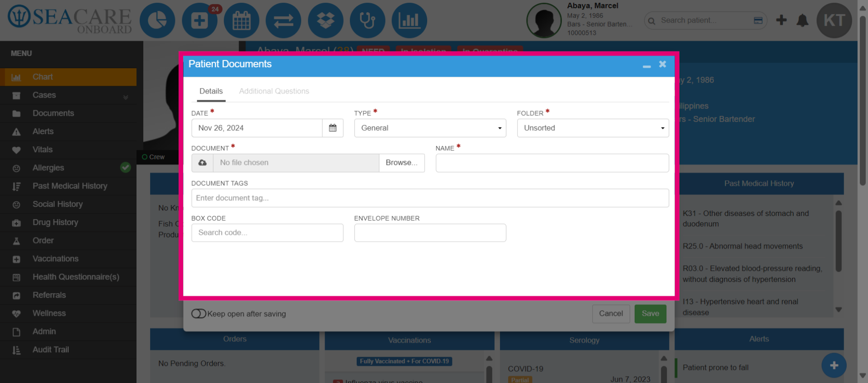The image size is (868, 383).
Task: Click the Date field showing Nov 26, 2024
Action: point(257,128)
